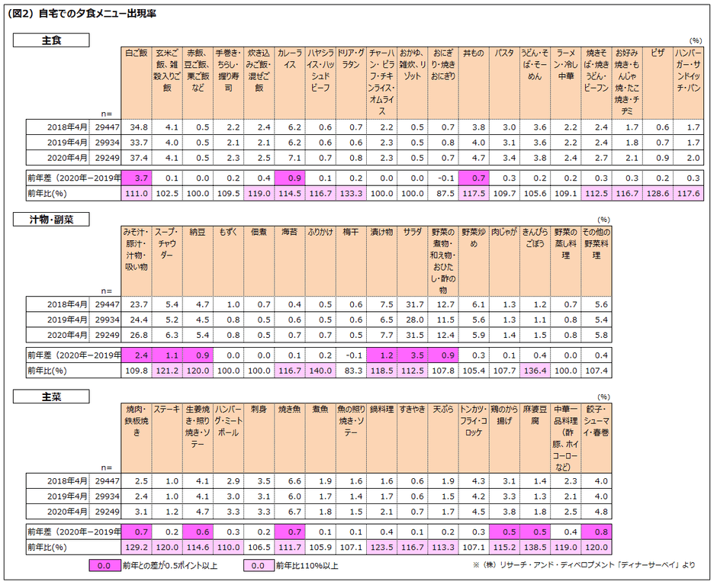The height and width of the screenshot is (588, 717).
Task: Click the サラダ column header cell
Action: (x=412, y=261)
